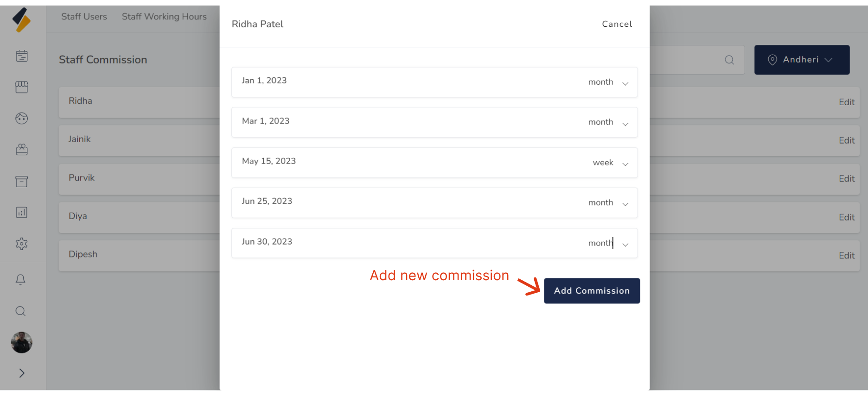Screen dimensions: 868x396
Task: Open the reports chart icon
Action: (x=22, y=213)
